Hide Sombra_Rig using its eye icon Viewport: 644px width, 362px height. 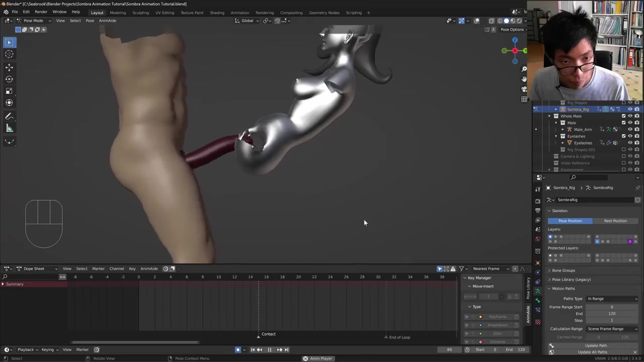[x=630, y=109]
